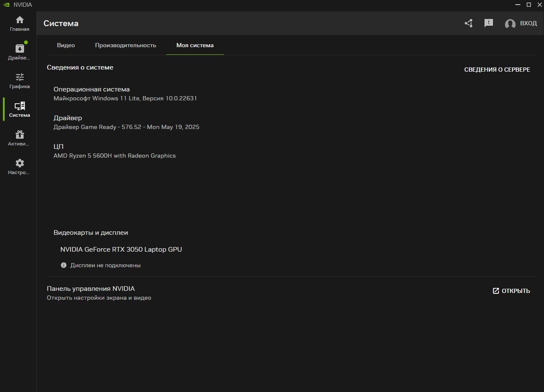The width and height of the screenshot is (544, 392).
Task: Click the feedback exclamation icon
Action: tap(489, 23)
